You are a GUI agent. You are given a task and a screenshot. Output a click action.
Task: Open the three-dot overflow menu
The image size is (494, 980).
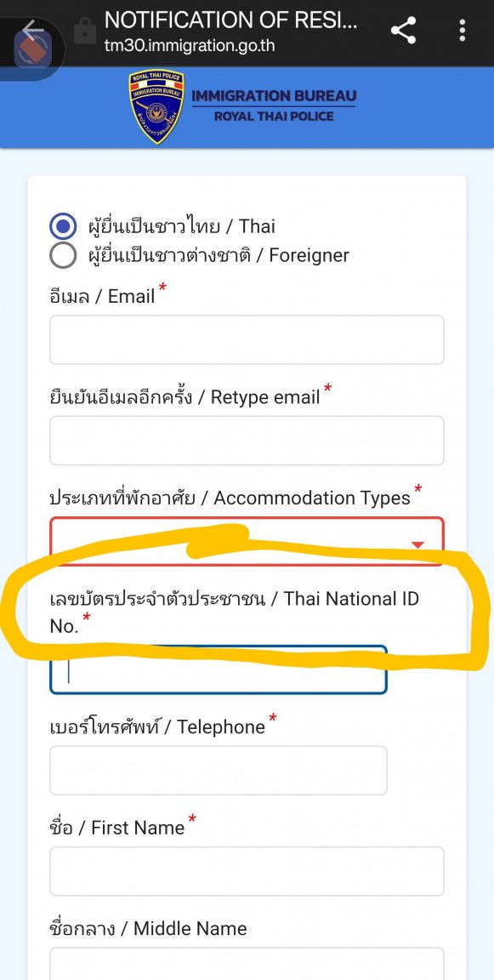463,30
